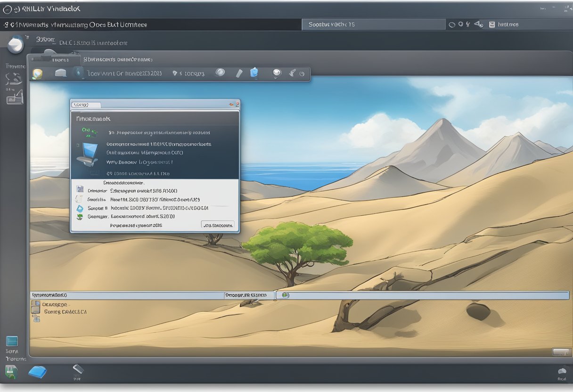Click the green floppy disk icon at bottom left
This screenshot has width=573, height=392.
[11, 372]
